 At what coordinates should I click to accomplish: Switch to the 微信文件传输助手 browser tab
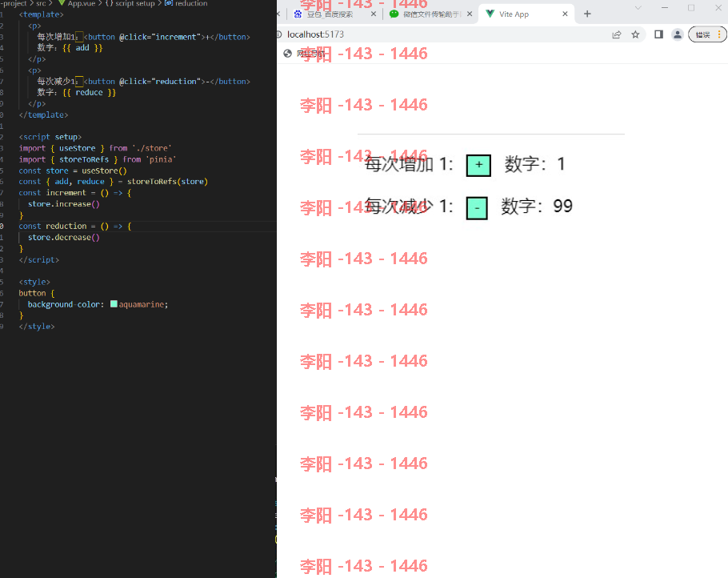[x=431, y=14]
